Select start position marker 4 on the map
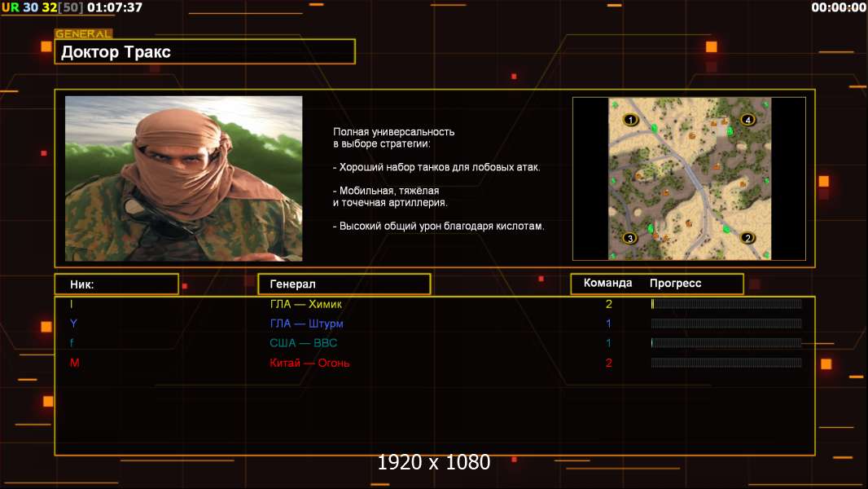The width and height of the screenshot is (868, 489). [747, 120]
